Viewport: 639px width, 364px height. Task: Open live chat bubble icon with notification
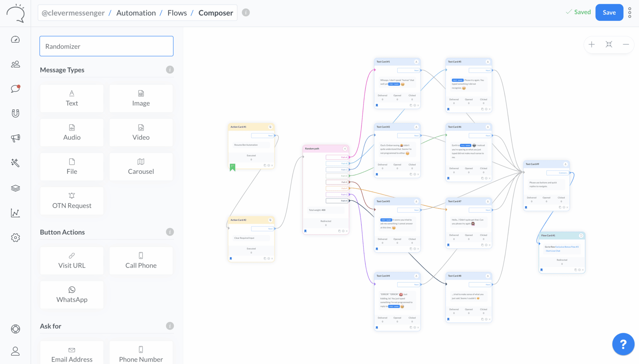click(15, 88)
